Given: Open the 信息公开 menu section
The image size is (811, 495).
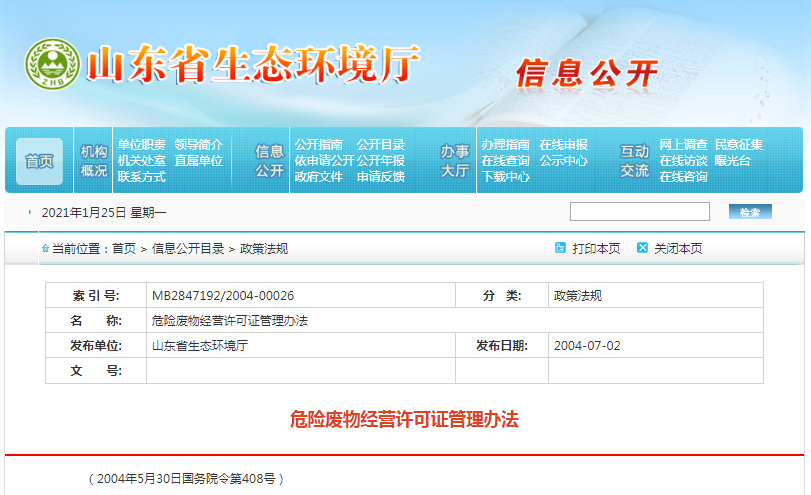Looking at the screenshot, I should click(x=269, y=160).
